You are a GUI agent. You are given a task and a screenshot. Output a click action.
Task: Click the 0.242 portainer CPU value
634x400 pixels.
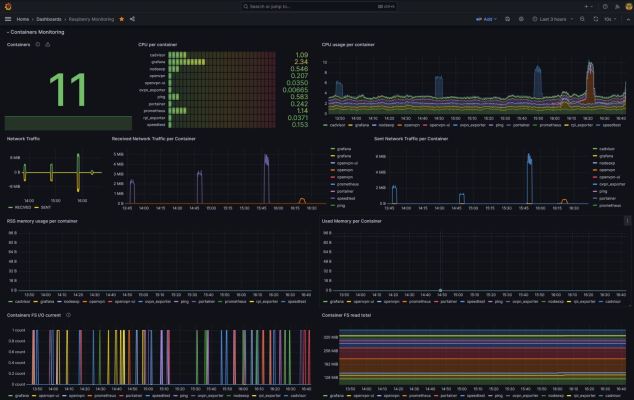pos(299,104)
